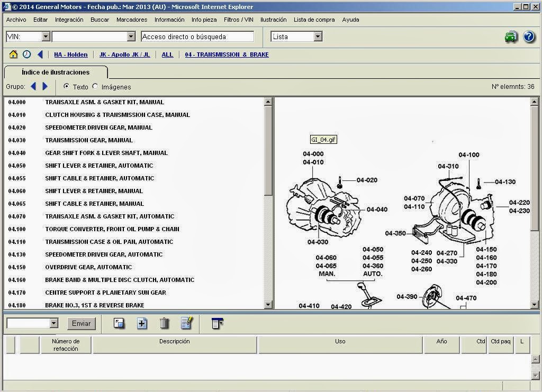Click the 04-020 callout in the illustration

click(x=367, y=180)
